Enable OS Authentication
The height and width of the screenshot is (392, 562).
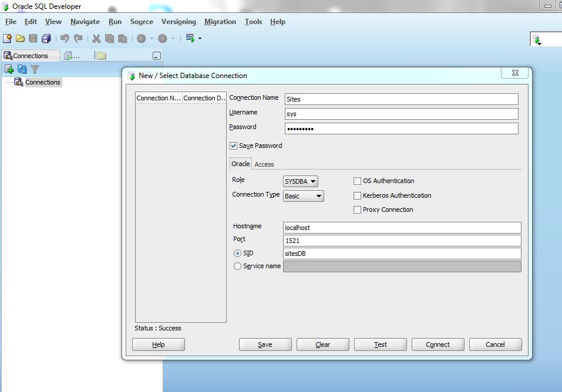click(357, 181)
